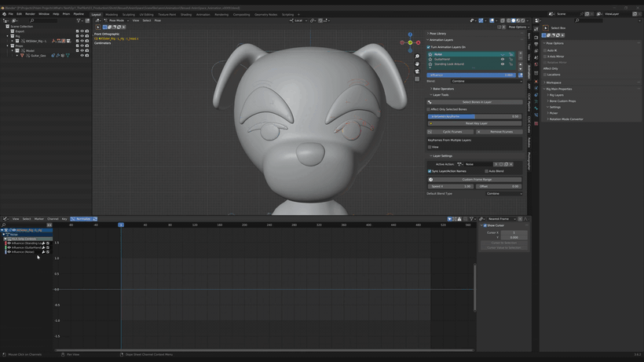Screen dimensions: 644x362
Task: Click the Speed X value field
Action: click(x=451, y=186)
